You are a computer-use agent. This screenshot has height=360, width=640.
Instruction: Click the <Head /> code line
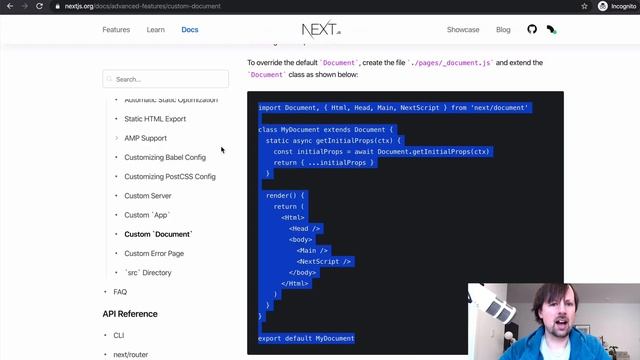[304, 229]
